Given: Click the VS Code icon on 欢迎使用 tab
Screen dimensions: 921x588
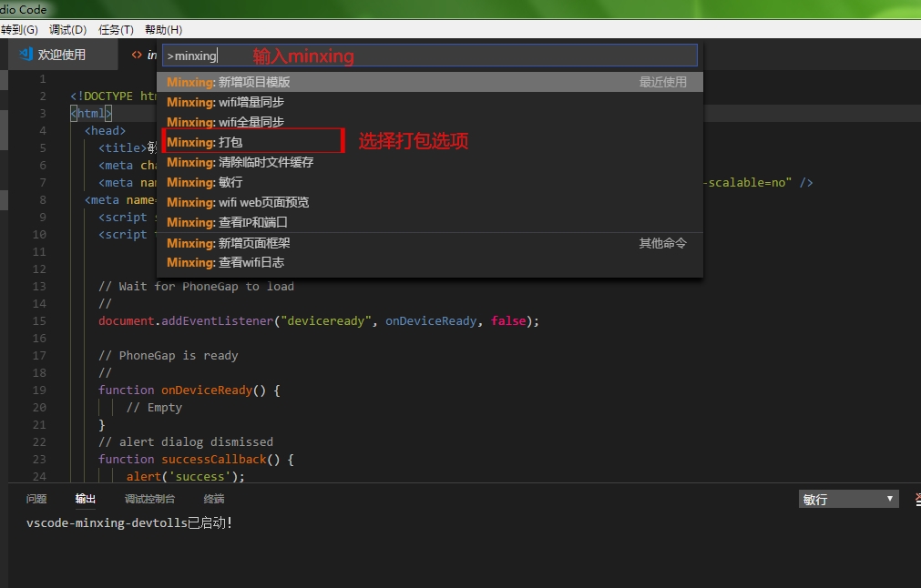Looking at the screenshot, I should [26, 54].
